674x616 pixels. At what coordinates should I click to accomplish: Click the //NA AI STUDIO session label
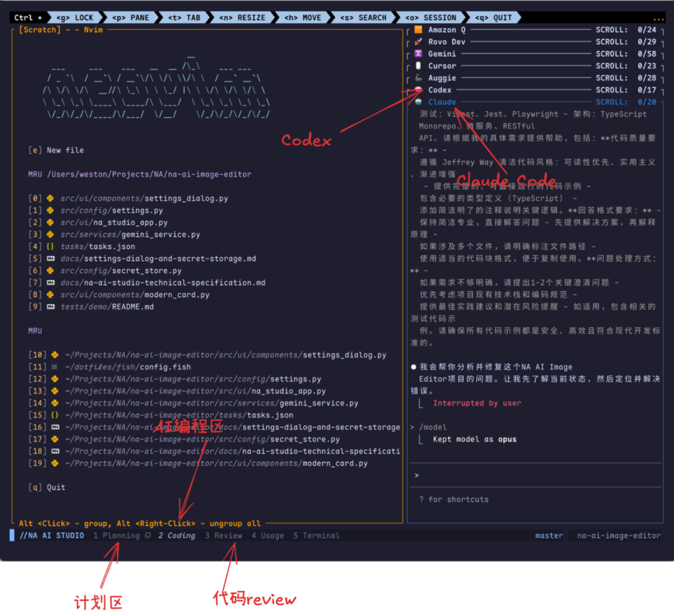pos(52,535)
